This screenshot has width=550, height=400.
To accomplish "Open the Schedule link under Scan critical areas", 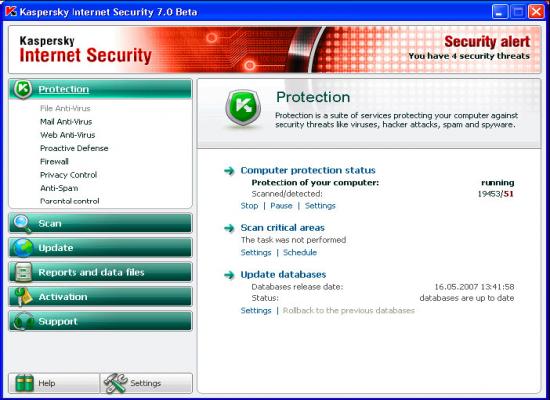I will (300, 252).
